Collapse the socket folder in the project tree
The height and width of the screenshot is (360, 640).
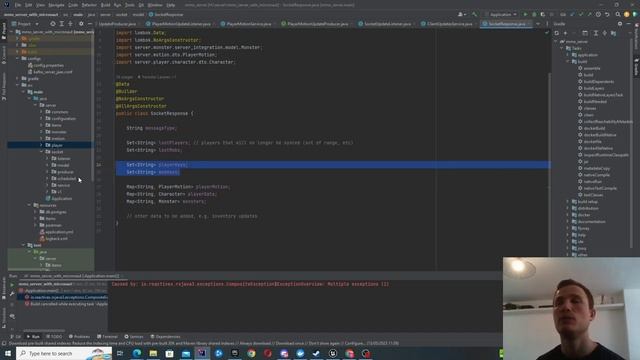click(41, 152)
